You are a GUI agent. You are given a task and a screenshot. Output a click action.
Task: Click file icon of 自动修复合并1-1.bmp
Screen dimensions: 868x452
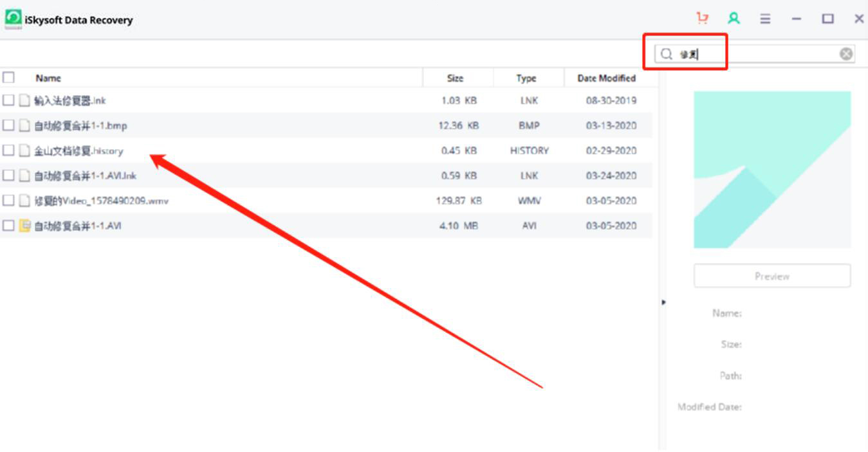[x=24, y=125]
